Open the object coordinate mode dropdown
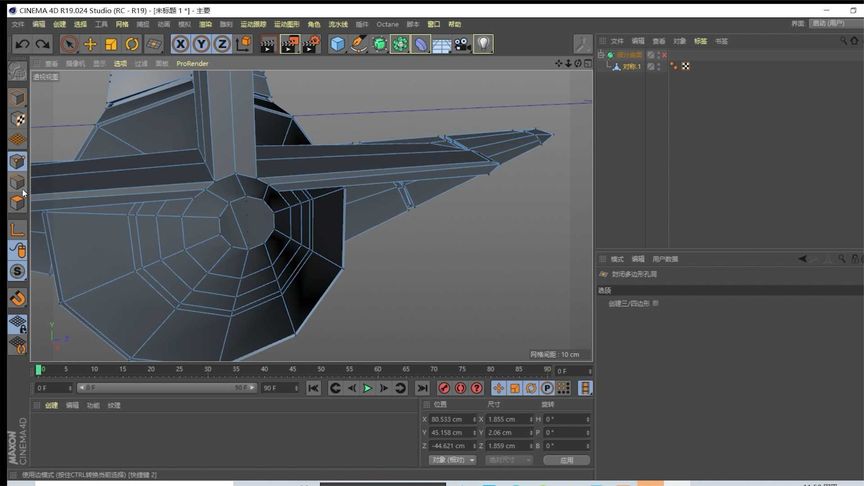 click(x=452, y=460)
